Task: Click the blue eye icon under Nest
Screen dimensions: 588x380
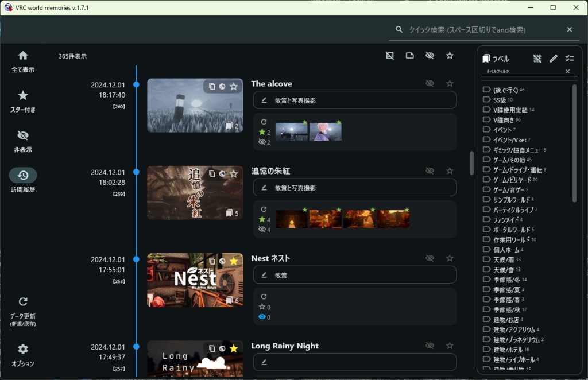Action: (262, 317)
